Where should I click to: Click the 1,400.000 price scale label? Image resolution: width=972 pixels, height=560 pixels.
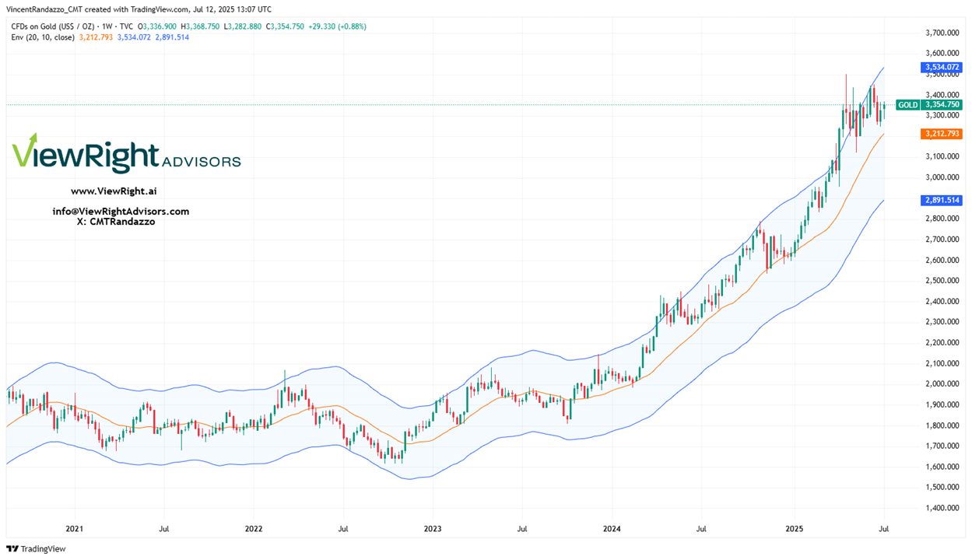(x=941, y=508)
